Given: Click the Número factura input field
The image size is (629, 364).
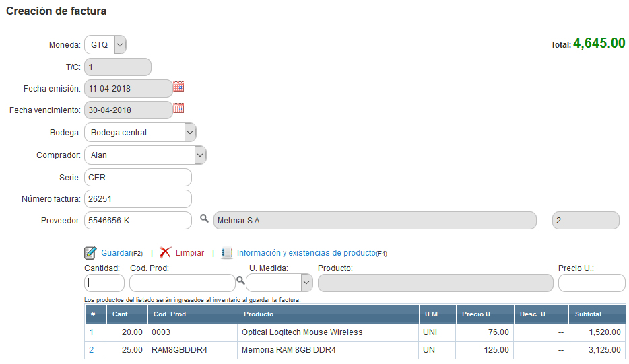Looking at the screenshot, I should pos(137,199).
